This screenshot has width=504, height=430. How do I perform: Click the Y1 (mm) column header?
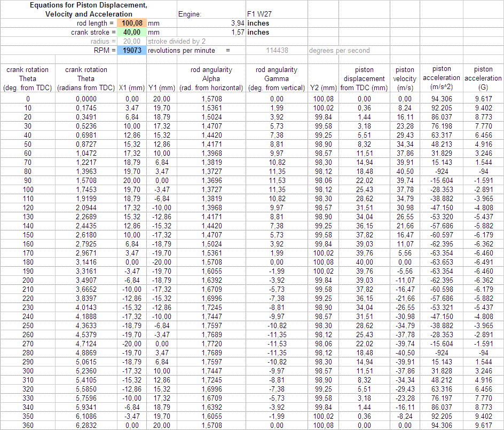point(162,87)
